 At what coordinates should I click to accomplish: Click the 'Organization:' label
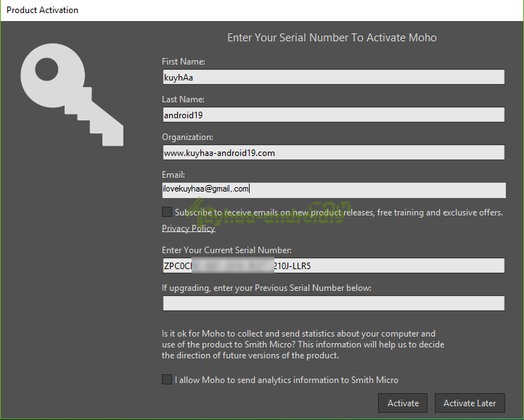coord(187,137)
